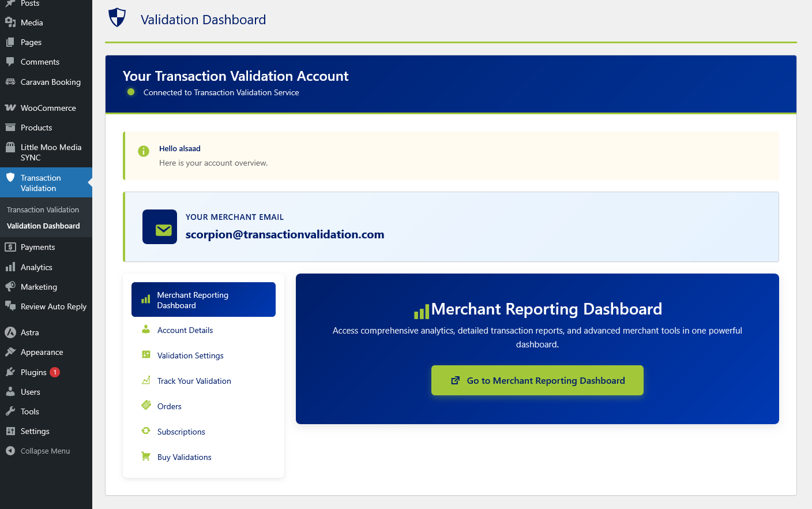Click the Little Moo Media SYNC icon
Image resolution: width=812 pixels, height=509 pixels.
10,147
